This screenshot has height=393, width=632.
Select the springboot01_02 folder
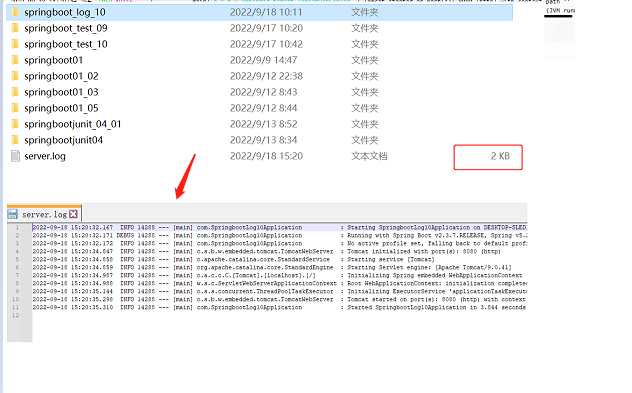point(61,76)
